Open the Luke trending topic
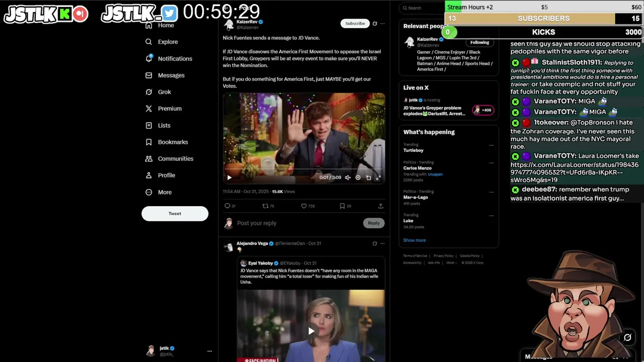 (x=408, y=221)
